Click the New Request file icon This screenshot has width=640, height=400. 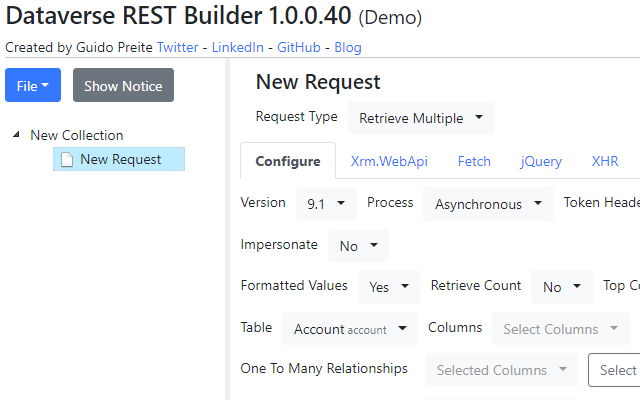pos(67,160)
